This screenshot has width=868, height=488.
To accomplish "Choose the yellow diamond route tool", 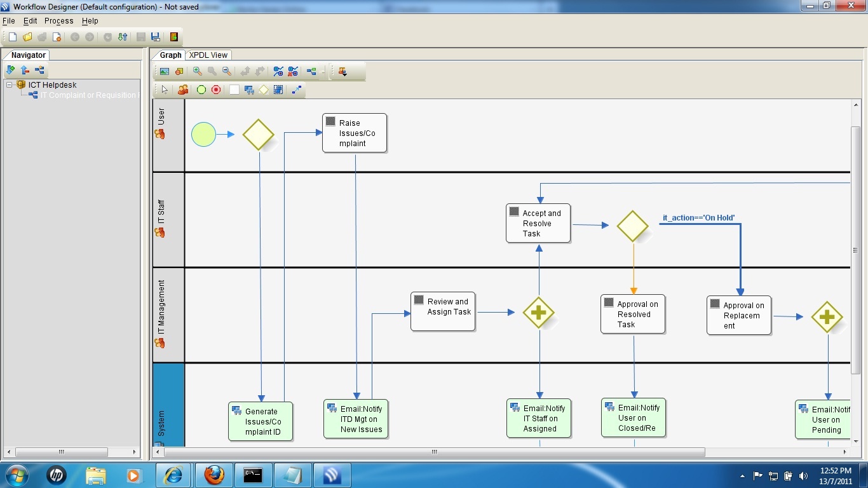I will tap(264, 90).
